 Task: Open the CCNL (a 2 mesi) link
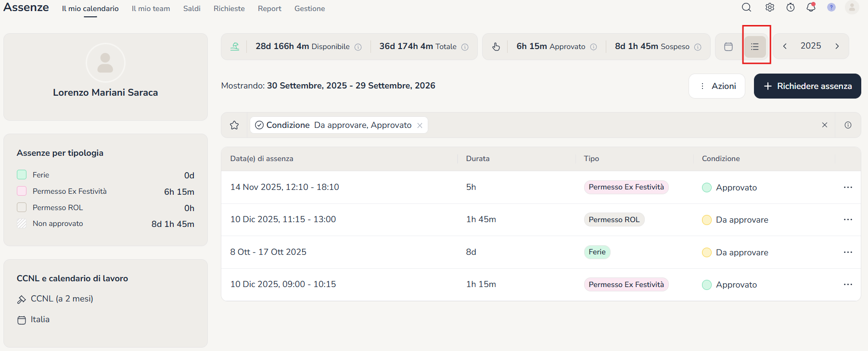(62, 299)
